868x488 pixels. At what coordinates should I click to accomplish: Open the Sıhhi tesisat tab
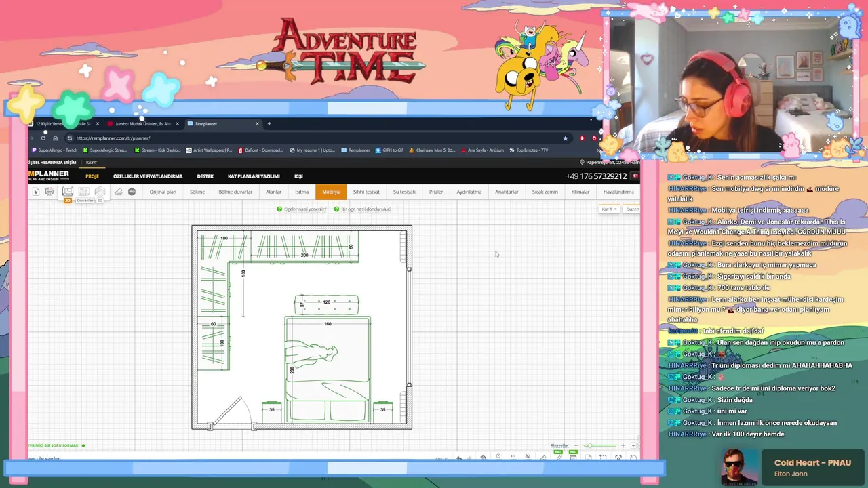366,192
